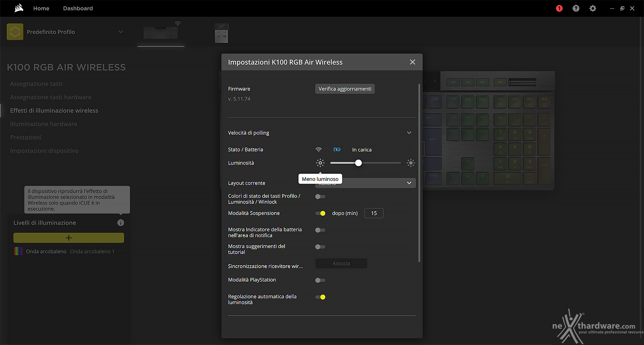Toggle Mostra Indicatore della batteria switch
Screen dimensions: 644x345
tap(320, 230)
